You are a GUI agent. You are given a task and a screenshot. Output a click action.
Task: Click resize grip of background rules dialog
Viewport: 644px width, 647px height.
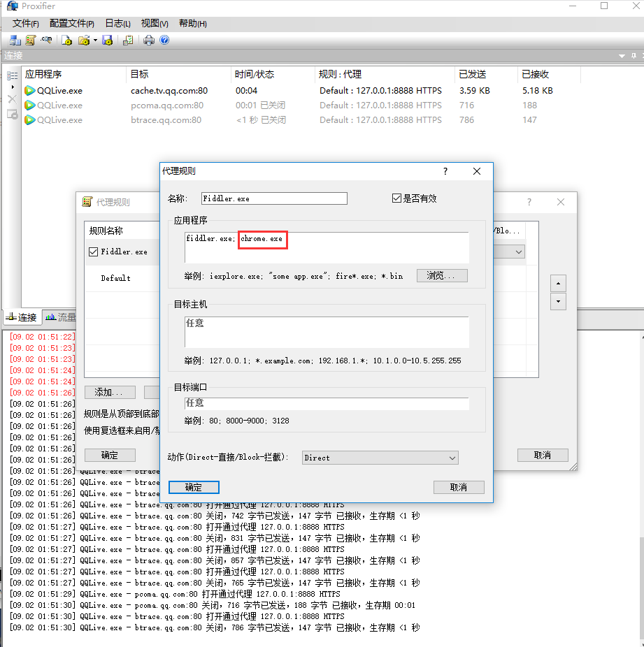coord(573,467)
